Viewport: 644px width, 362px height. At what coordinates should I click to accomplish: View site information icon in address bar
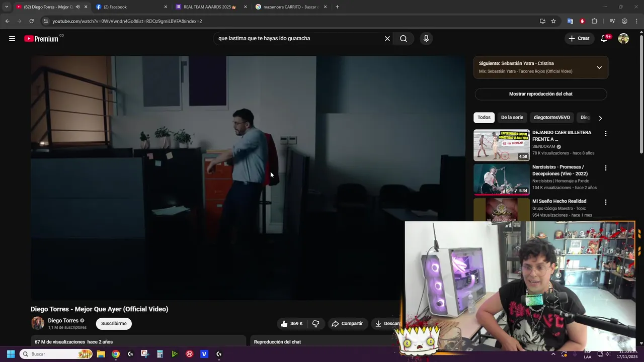(46, 21)
